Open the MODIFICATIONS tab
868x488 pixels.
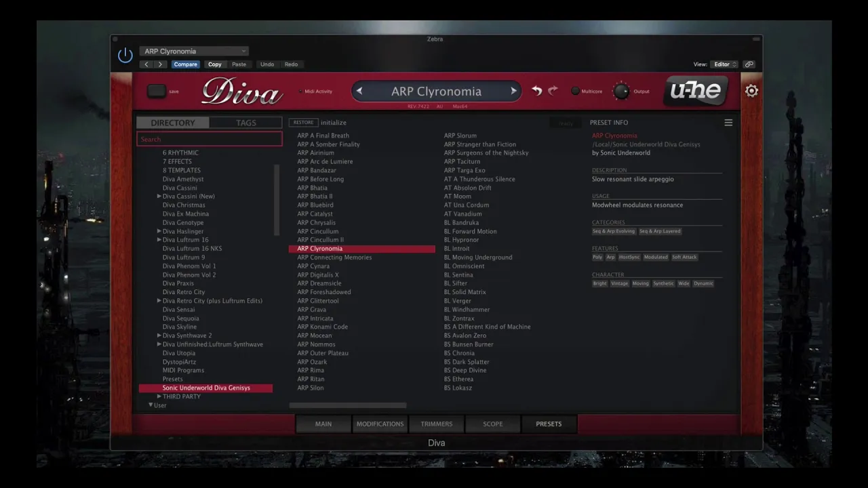pyautogui.click(x=380, y=424)
